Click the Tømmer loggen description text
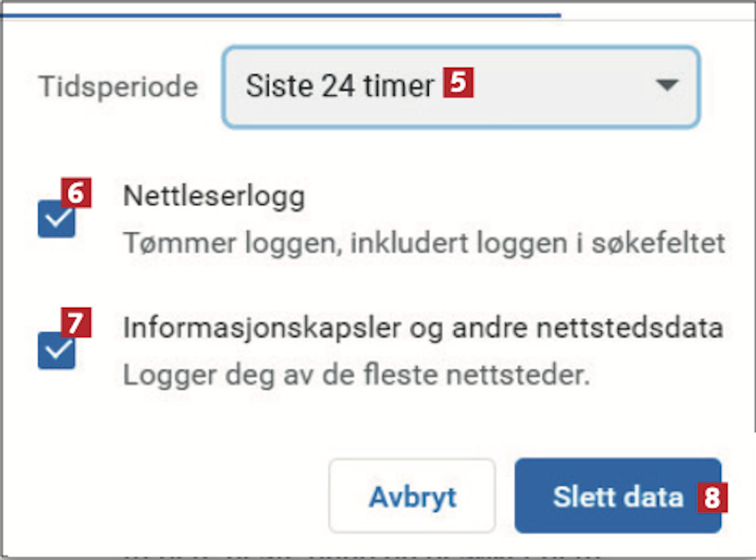The width and height of the screenshot is (756, 560). pyautogui.click(x=424, y=243)
